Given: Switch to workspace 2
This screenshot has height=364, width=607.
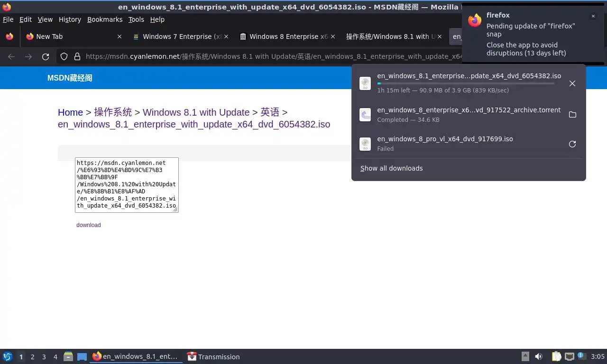Looking at the screenshot, I should tap(32, 357).
